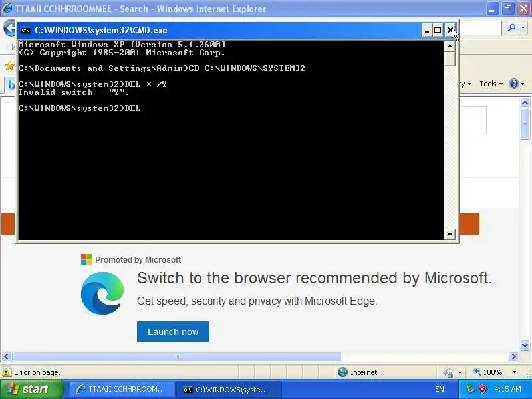This screenshot has height=399, width=532.
Task: Click the Protected Mode lock icon in status bar
Action: 448,372
